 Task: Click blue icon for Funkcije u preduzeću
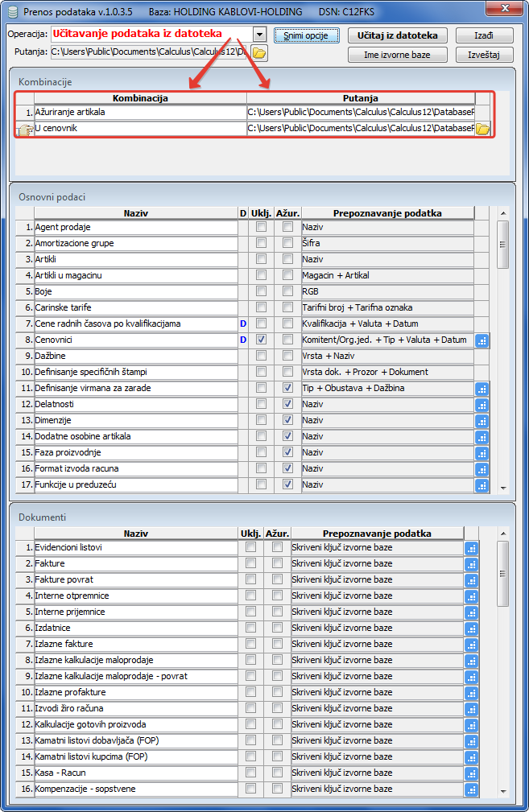tap(482, 485)
